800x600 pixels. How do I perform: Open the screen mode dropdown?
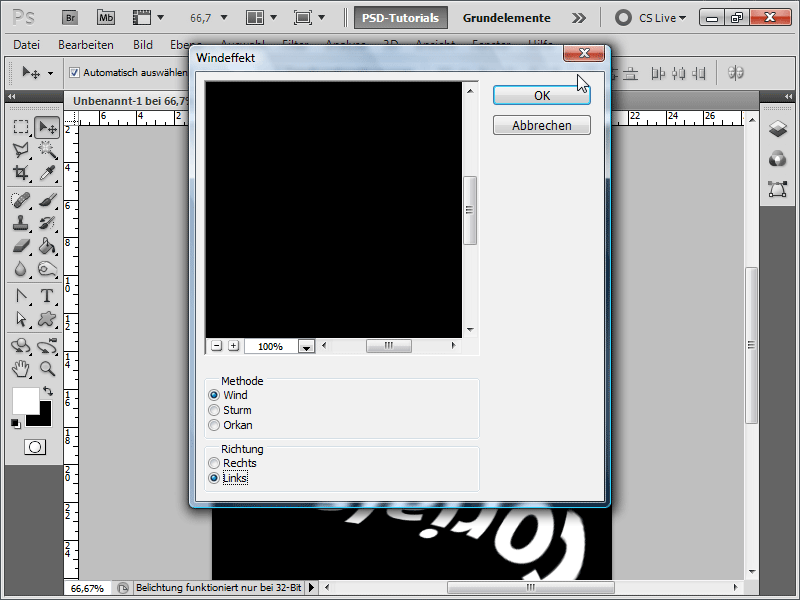tap(321, 18)
